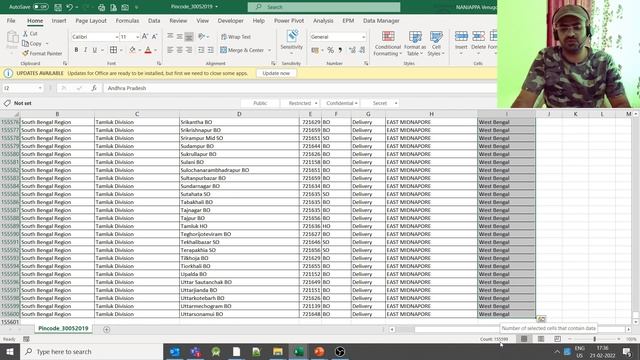Viewport: 640px width, 360px height.
Task: Click the Orientation icon
Action: [201, 37]
